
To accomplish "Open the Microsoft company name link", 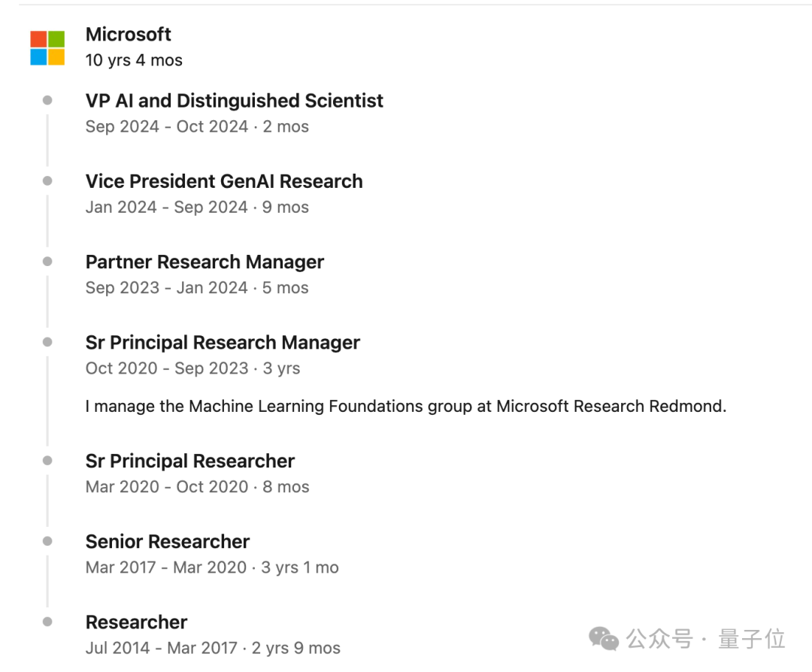I will click(x=129, y=35).
